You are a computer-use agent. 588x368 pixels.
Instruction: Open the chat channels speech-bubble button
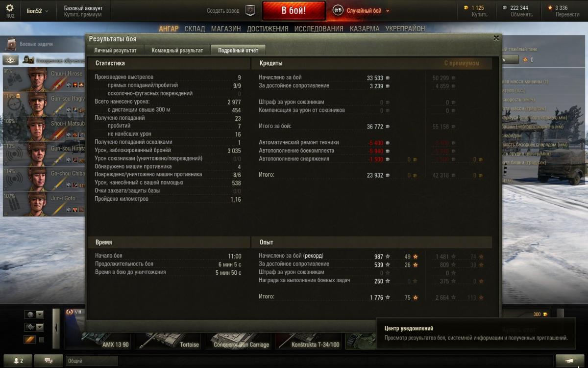tap(49, 361)
